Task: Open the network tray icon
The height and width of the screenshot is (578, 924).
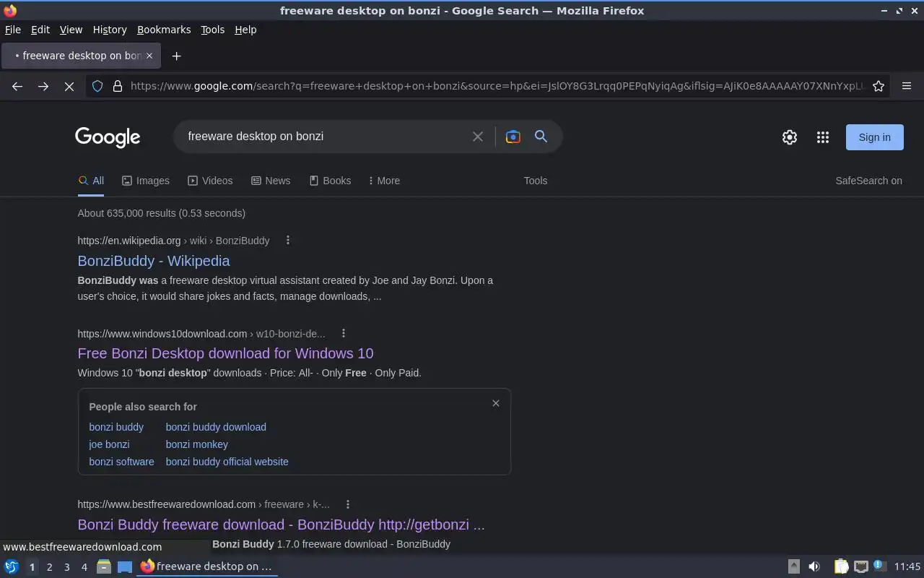Action: (x=860, y=566)
